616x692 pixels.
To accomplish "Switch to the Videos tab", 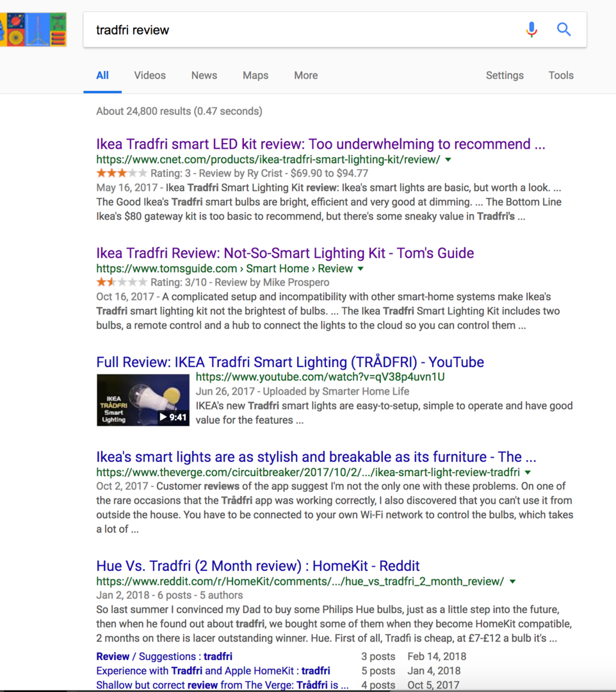I will point(150,75).
